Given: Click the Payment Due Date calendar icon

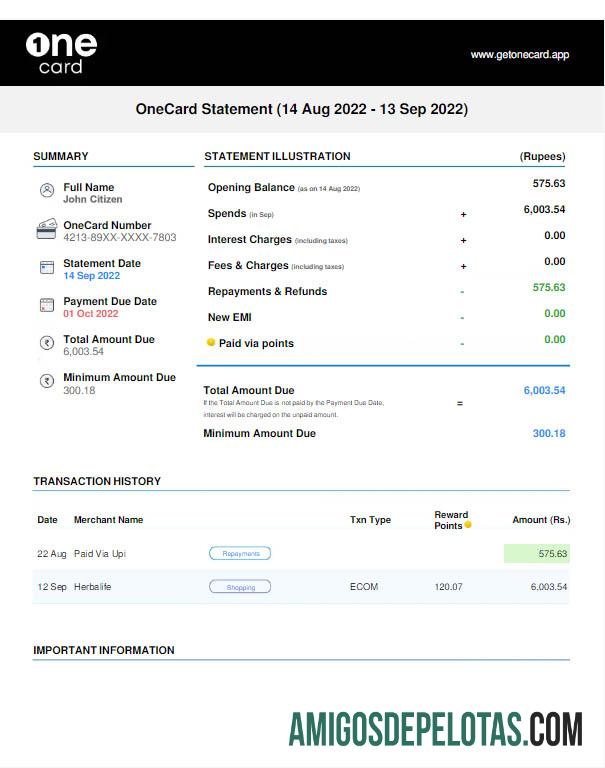Looking at the screenshot, I should (x=46, y=305).
